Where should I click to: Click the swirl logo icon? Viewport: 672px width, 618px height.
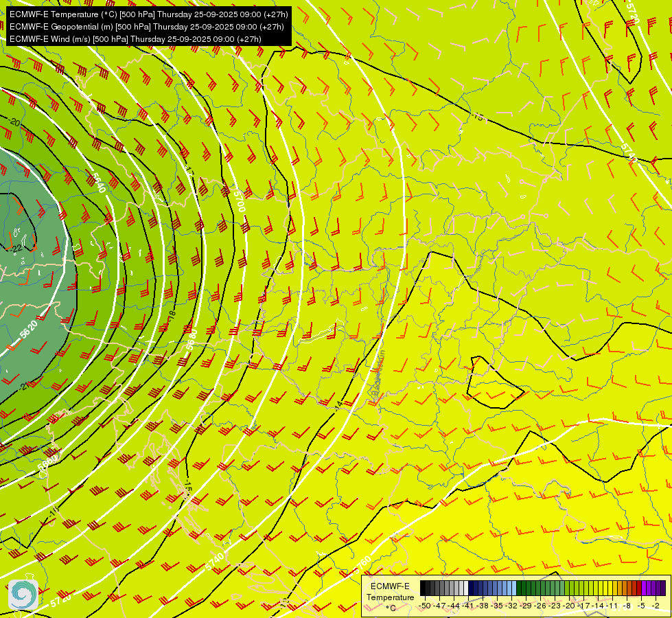[x=23, y=595]
